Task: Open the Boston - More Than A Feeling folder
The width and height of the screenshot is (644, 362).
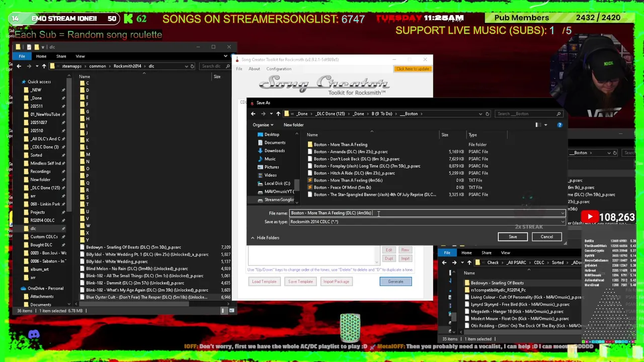Action: 340,144
